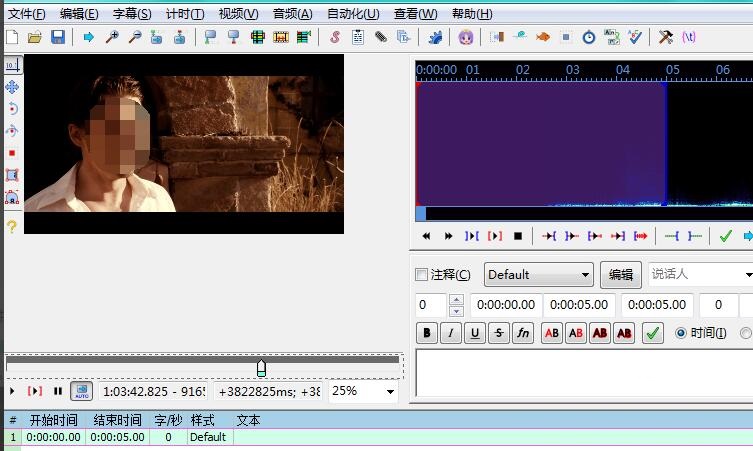The image size is (753, 451).
Task: Open the Automation manager icon
Action: tap(435, 37)
